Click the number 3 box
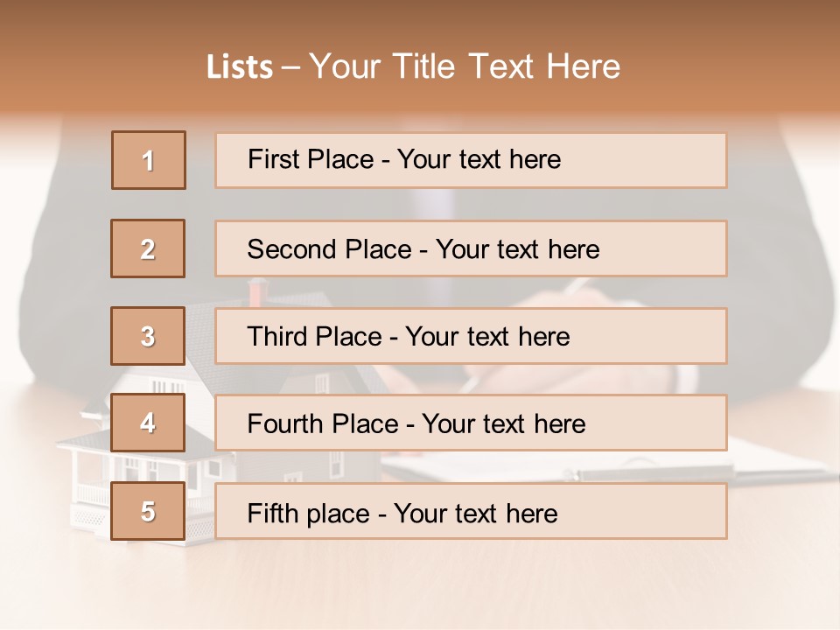Screen dimensions: 840x630 click(148, 336)
